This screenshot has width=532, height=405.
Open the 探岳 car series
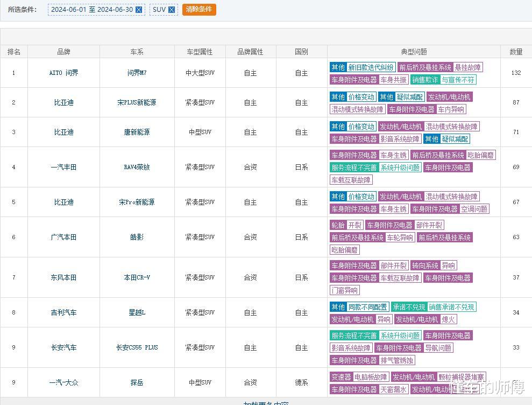(x=137, y=382)
